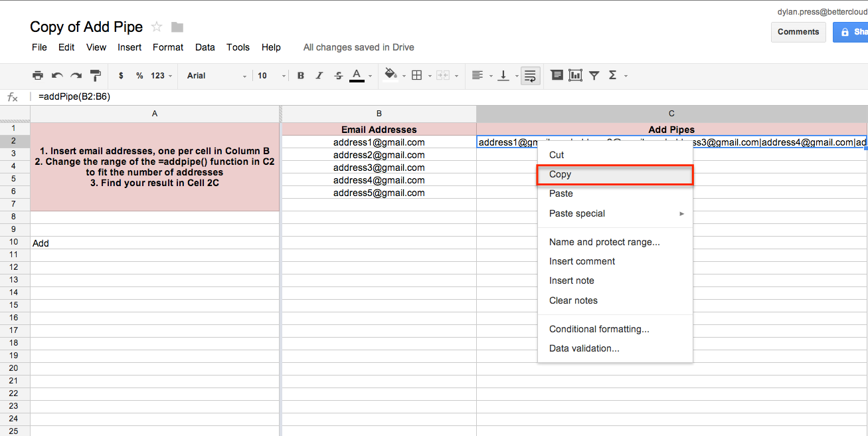This screenshot has height=436, width=868.
Task: Open the Format menu
Action: [168, 47]
